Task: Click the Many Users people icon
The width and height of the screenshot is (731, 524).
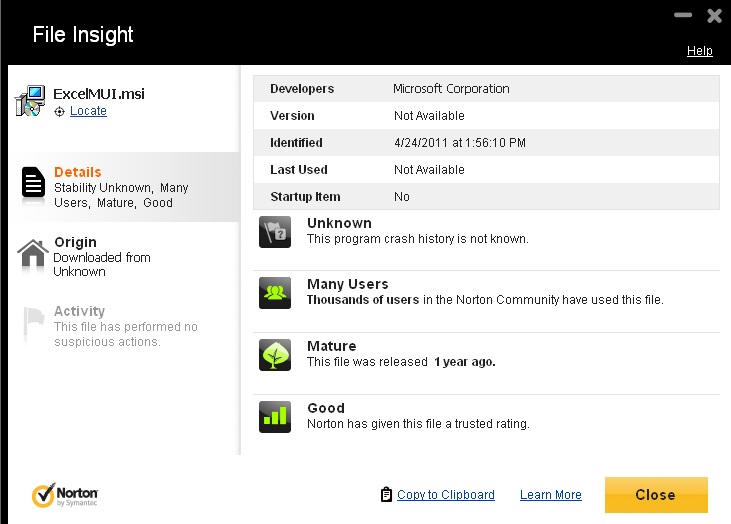Action: coord(275,293)
